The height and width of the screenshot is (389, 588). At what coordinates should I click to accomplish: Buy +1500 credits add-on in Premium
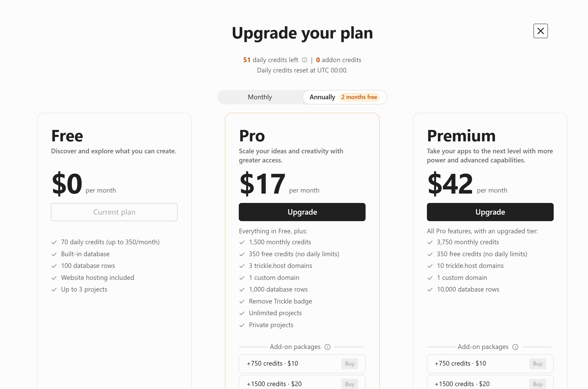[537, 384]
